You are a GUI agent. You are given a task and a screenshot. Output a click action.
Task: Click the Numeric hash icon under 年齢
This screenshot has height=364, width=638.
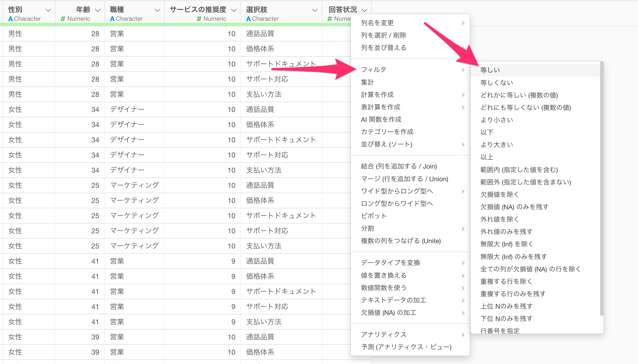tap(63, 19)
